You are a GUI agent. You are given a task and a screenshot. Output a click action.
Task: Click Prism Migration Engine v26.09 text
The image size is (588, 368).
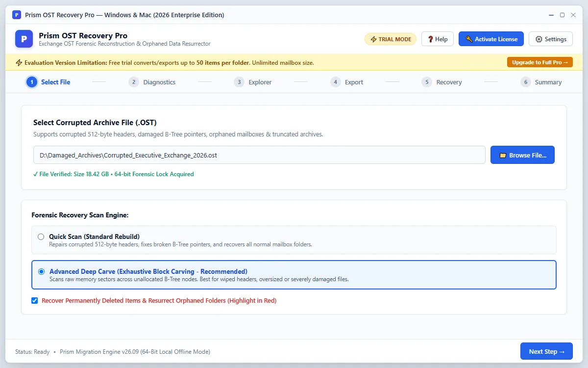pos(135,352)
